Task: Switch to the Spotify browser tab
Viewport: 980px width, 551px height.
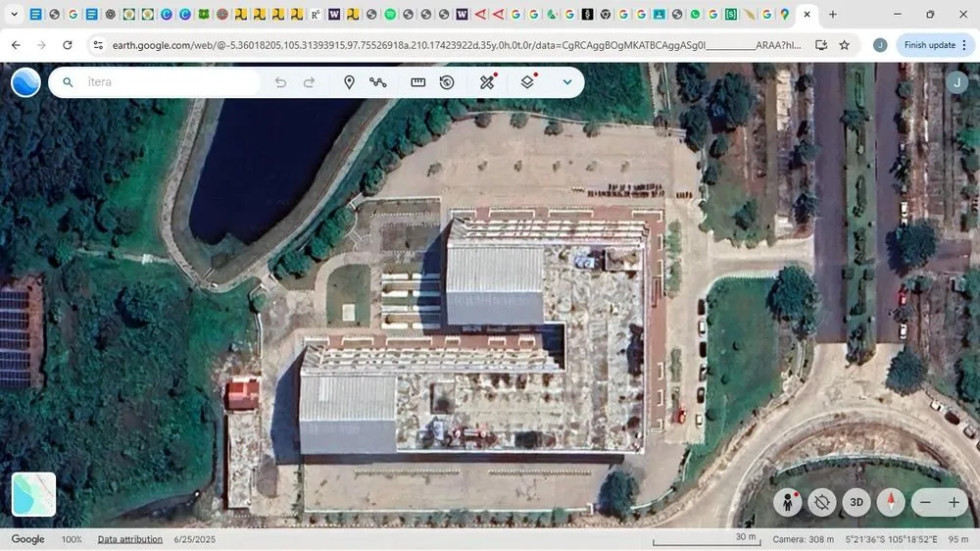Action: [390, 15]
